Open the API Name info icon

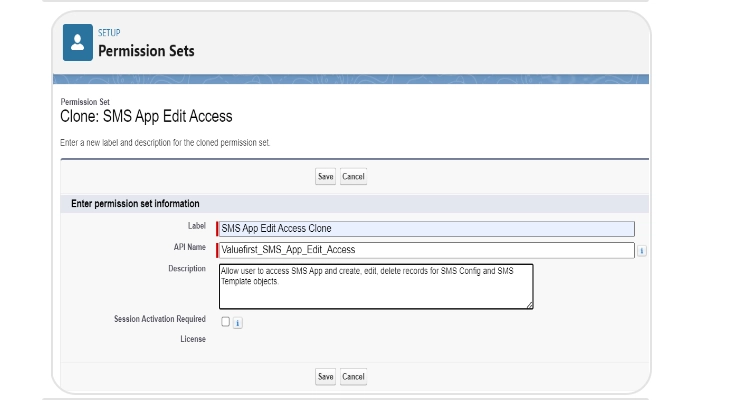[x=641, y=251]
